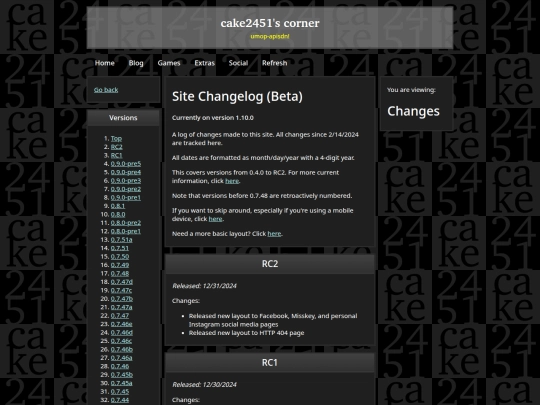Open version 0.8.0-pre1 link
This screenshot has width=540, height=405.
[126, 231]
